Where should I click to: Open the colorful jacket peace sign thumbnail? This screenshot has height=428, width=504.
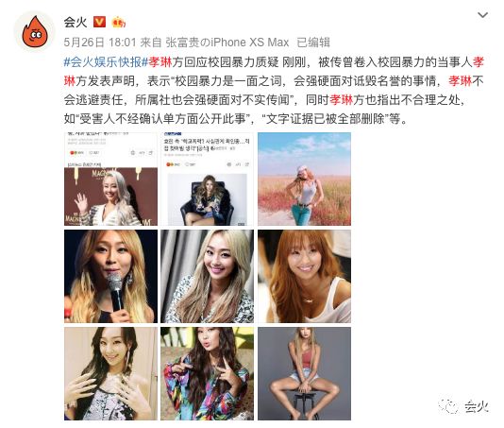click(207, 373)
